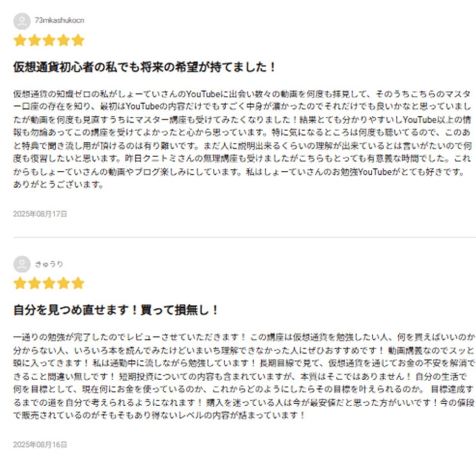Click the body text of 73mkashukocn's review
476x459 pixels.
[239, 139]
